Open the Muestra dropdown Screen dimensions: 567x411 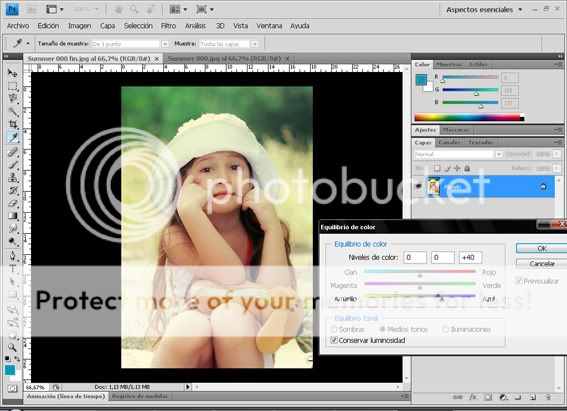[x=255, y=44]
